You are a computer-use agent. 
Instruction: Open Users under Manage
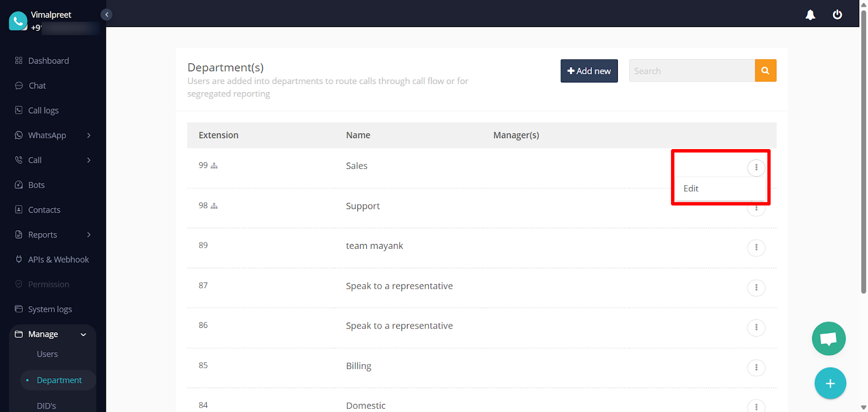[x=47, y=354]
